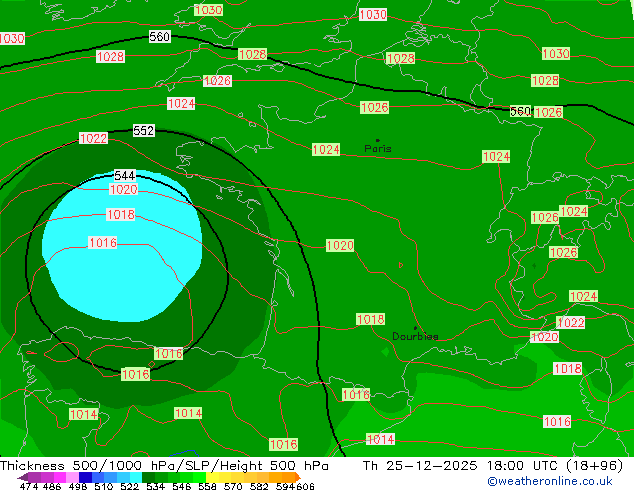Click the legend value 606

(305, 486)
